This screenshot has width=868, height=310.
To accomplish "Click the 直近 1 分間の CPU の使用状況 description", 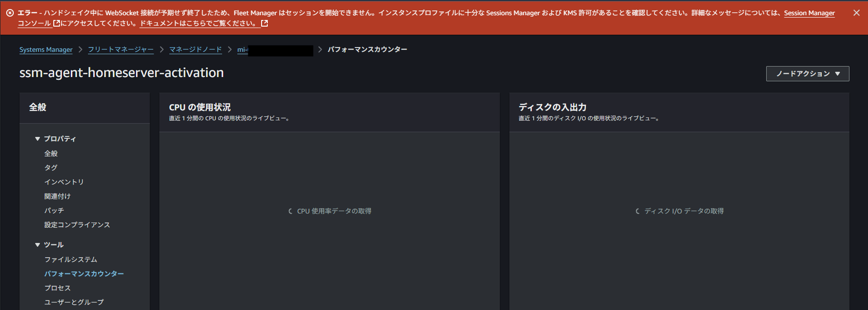I will coord(229,118).
